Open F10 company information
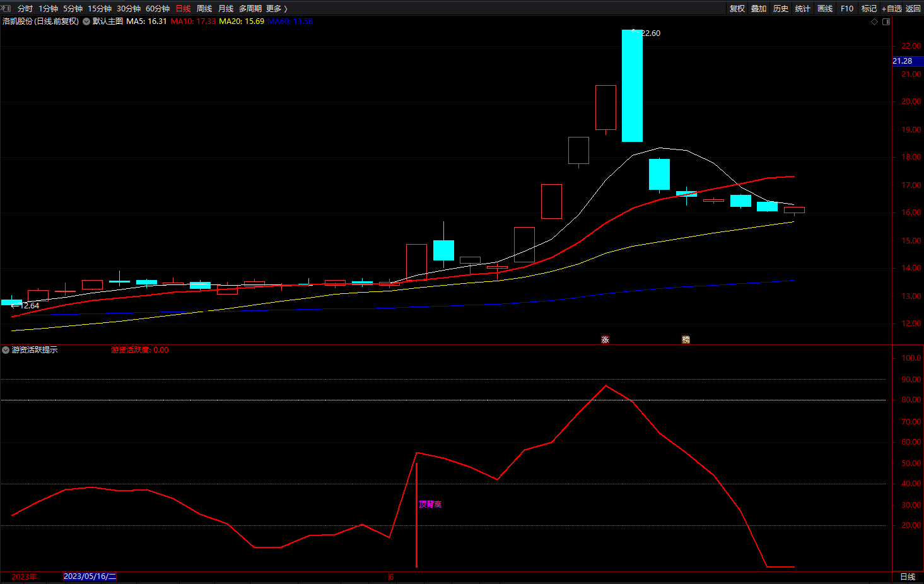The image size is (924, 584). (x=847, y=8)
